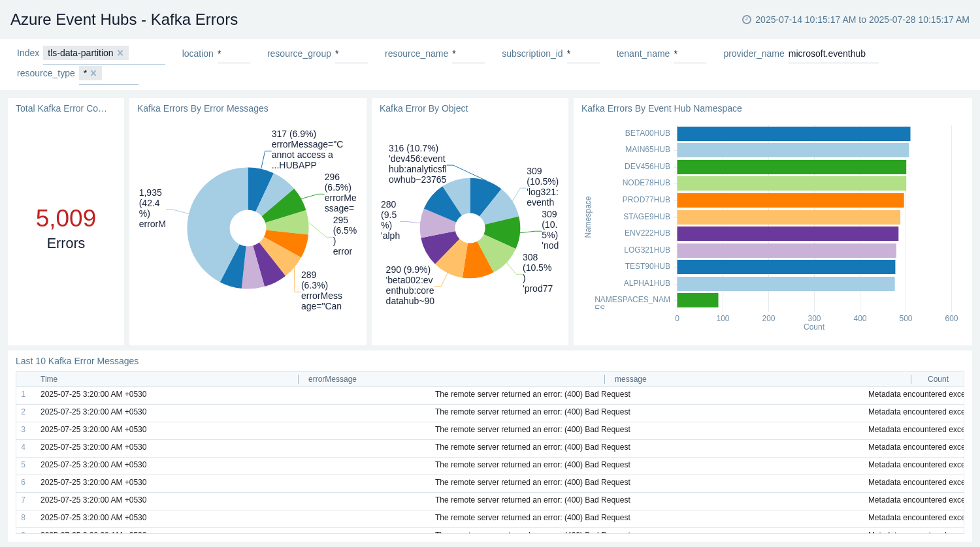Click the 316 (10.7%) dev456 donut label
The image size is (980, 547).
(417, 164)
